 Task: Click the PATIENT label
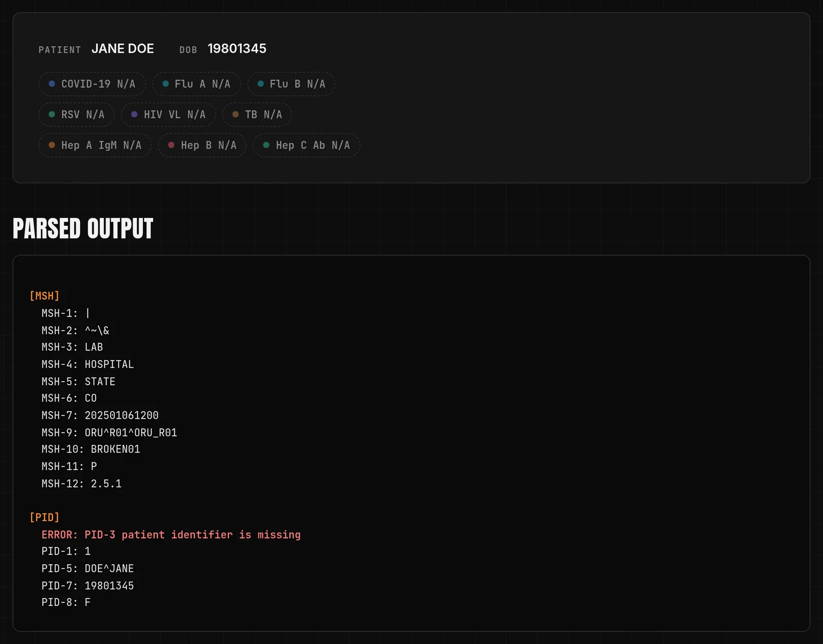click(x=60, y=50)
